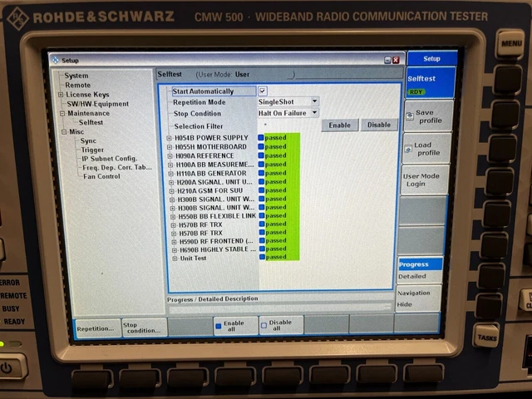Select the Detailed view option
The width and height of the screenshot is (532, 399).
(420, 277)
